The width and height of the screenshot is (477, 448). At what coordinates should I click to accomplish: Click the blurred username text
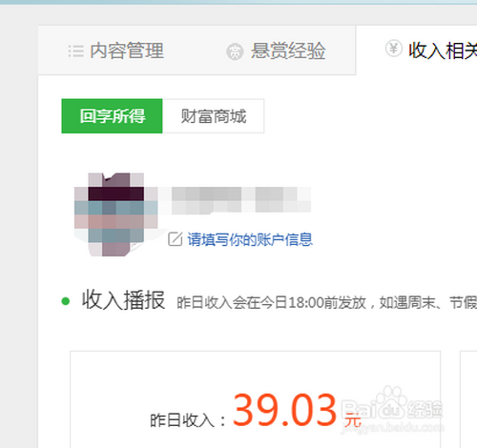point(235,199)
